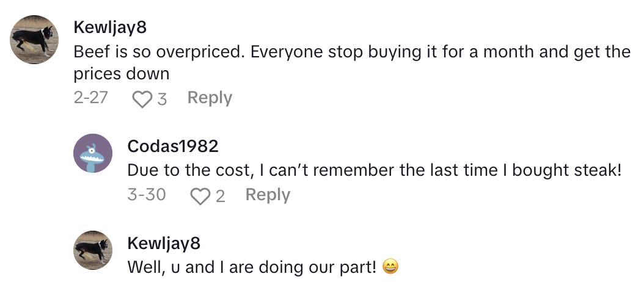Open Kewljay8's dog avatar on top comment
644x282 pixels.
click(x=35, y=40)
